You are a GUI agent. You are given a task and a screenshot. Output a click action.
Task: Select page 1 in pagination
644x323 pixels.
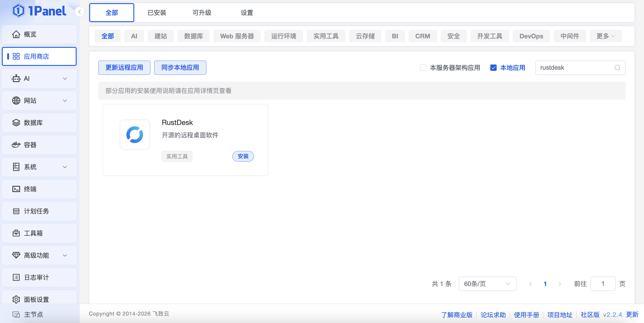[x=545, y=284]
